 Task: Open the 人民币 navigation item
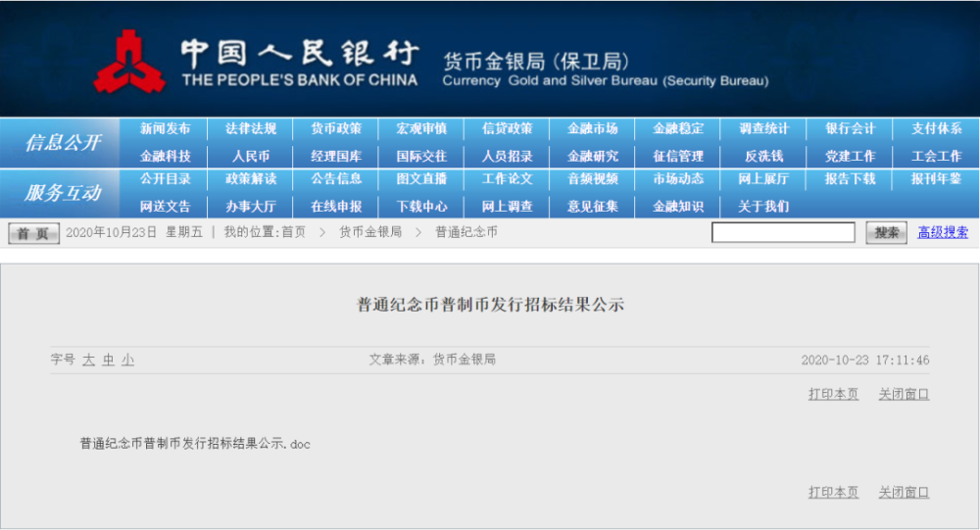click(251, 156)
